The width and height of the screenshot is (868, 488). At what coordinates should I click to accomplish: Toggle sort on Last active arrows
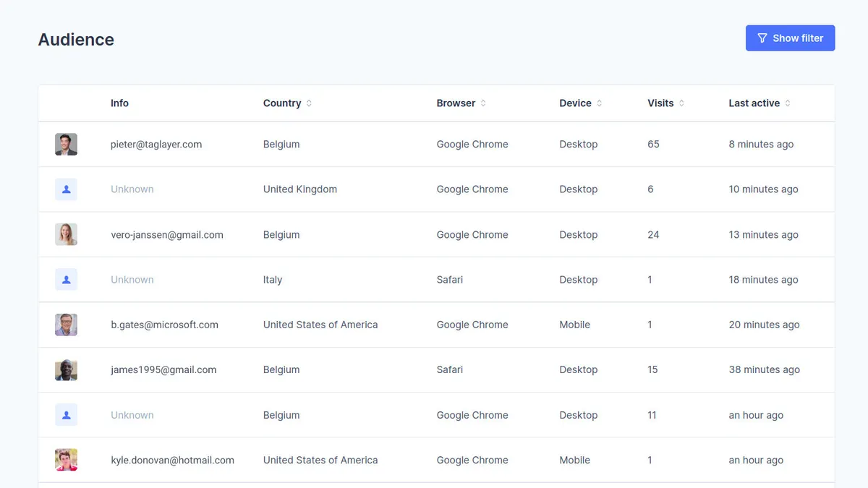788,103
